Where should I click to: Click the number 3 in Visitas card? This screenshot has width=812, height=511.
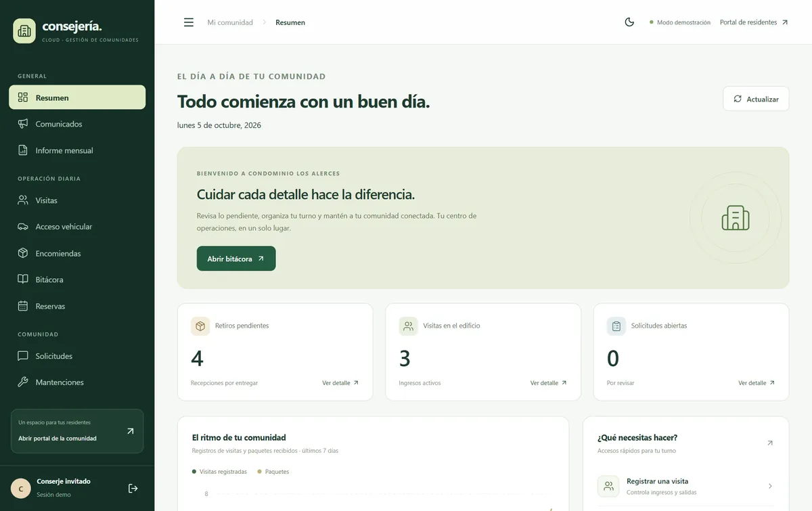(405, 358)
